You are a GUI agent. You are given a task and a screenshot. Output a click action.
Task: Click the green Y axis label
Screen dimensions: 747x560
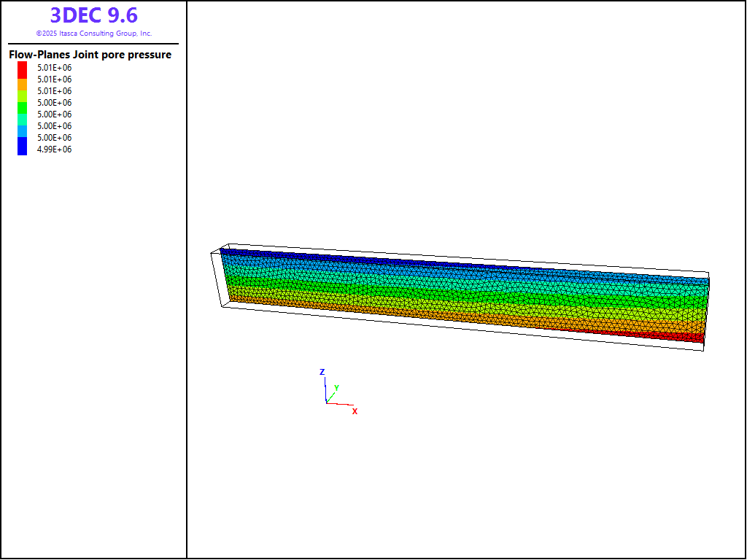pyautogui.click(x=336, y=387)
